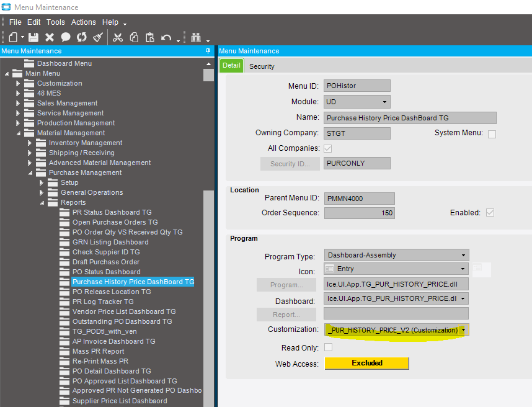Click the binoculars Search icon
The width and height of the screenshot is (532, 407).
click(x=196, y=37)
